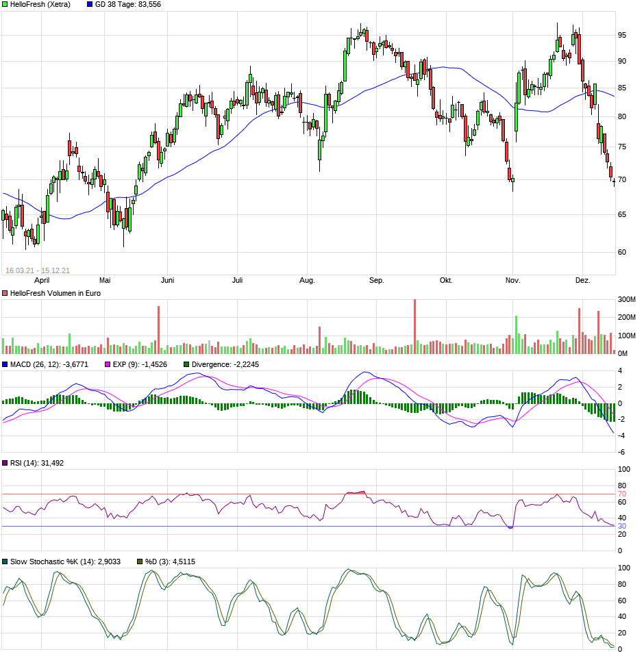Click the 'April' month axis label
This screenshot has width=644, height=656.
(x=42, y=280)
